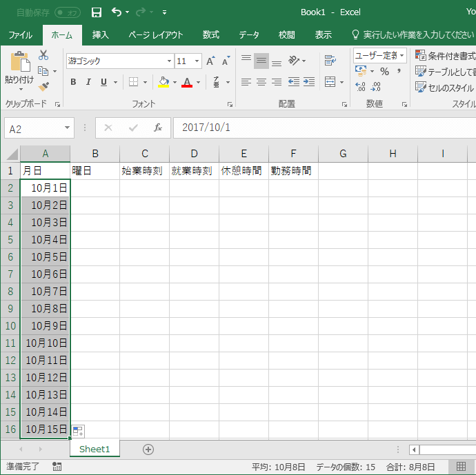Open Cell Styles (セルのスタイル)
The height and width of the screenshot is (475, 476).
pos(445,88)
